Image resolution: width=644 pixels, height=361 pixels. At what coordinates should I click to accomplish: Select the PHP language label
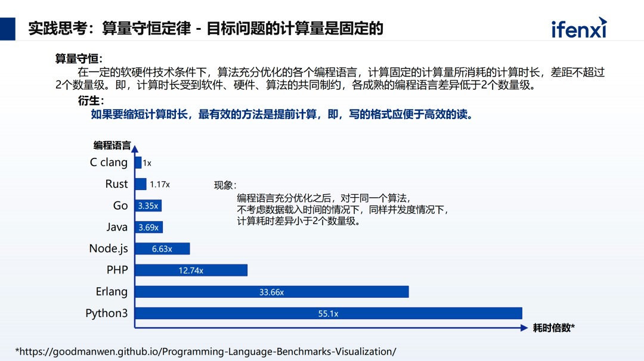[117, 270]
